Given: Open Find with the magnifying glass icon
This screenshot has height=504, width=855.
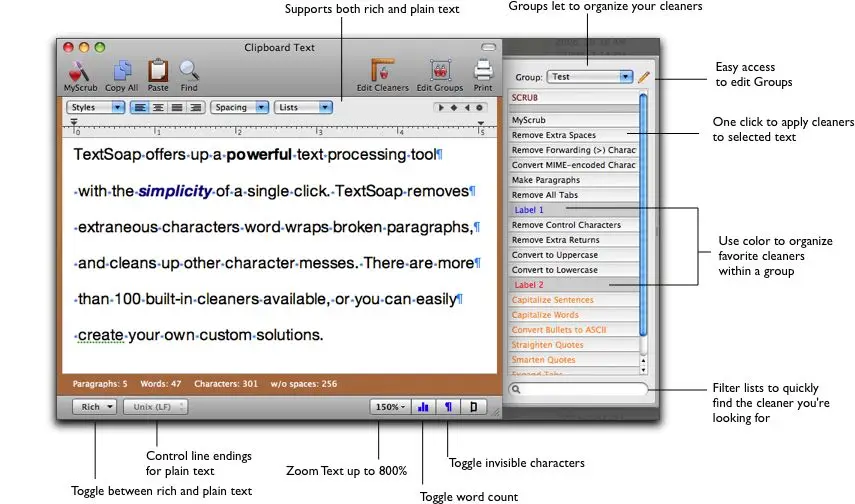Looking at the screenshot, I should pyautogui.click(x=189, y=71).
